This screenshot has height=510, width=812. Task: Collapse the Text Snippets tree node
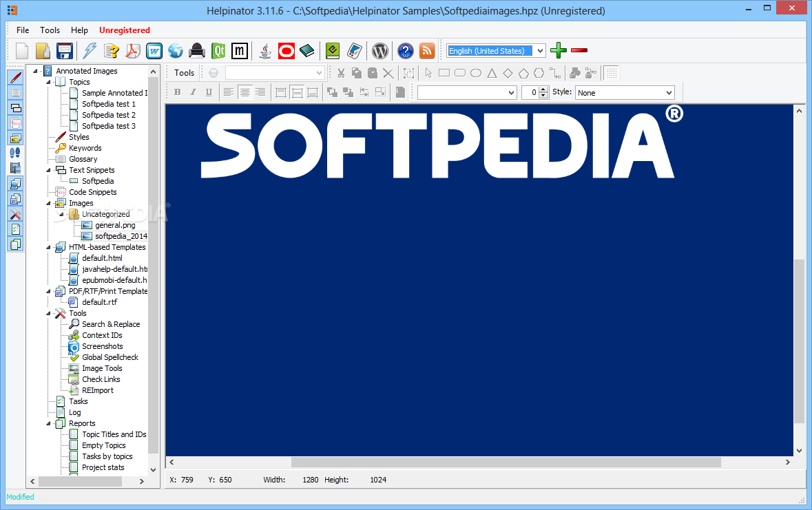click(49, 171)
